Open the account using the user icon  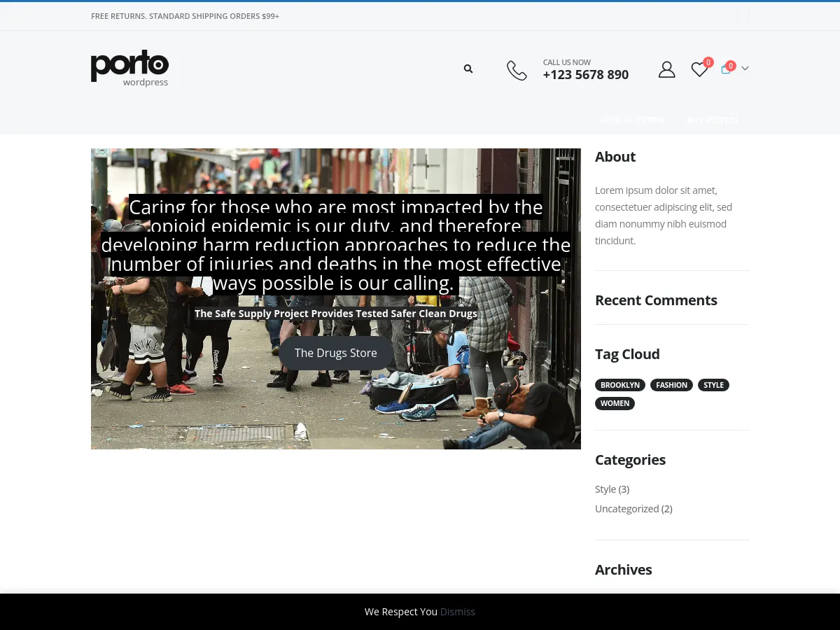pos(666,69)
